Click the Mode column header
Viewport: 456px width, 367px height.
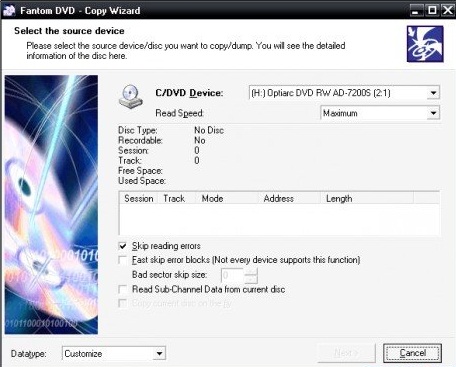[226, 199]
